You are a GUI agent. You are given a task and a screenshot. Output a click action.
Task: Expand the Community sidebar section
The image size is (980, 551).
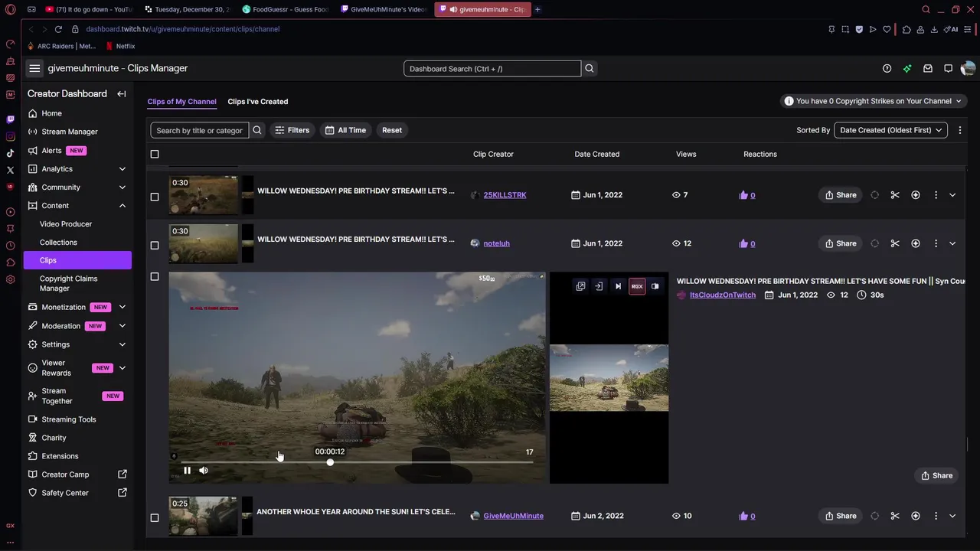(x=122, y=187)
